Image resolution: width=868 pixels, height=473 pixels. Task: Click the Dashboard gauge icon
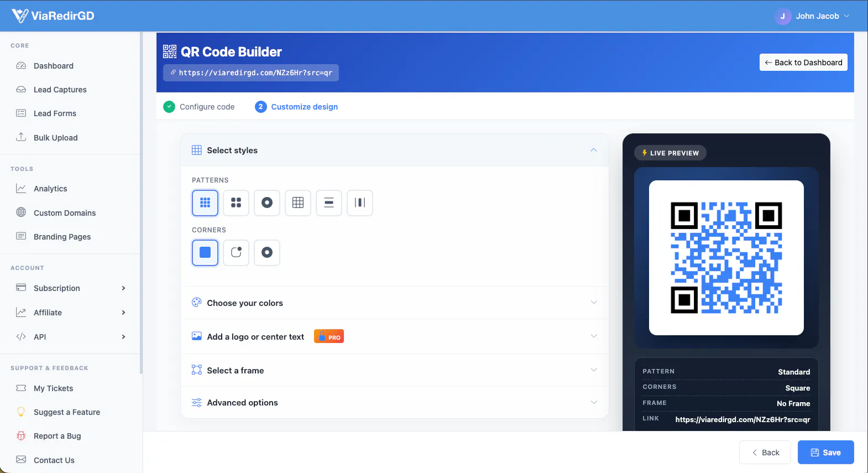pos(21,66)
